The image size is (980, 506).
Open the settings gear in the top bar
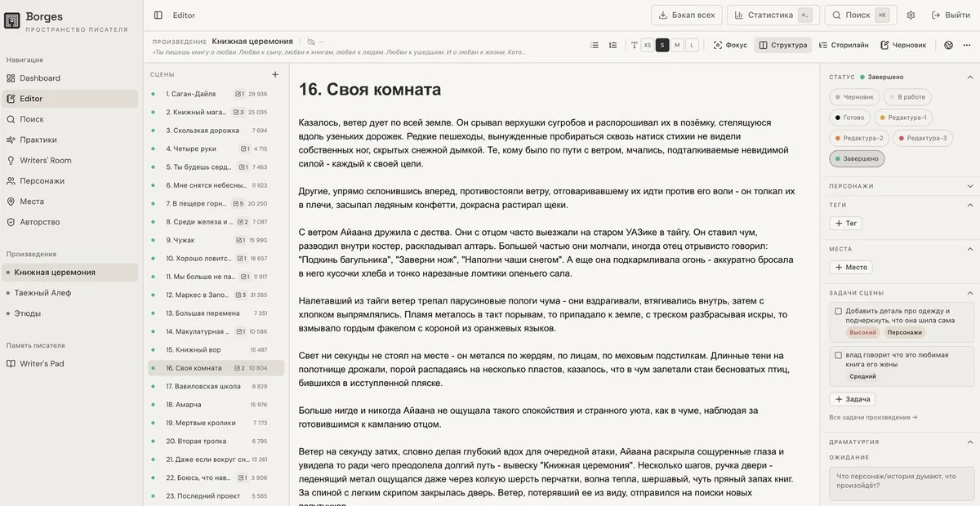click(911, 15)
